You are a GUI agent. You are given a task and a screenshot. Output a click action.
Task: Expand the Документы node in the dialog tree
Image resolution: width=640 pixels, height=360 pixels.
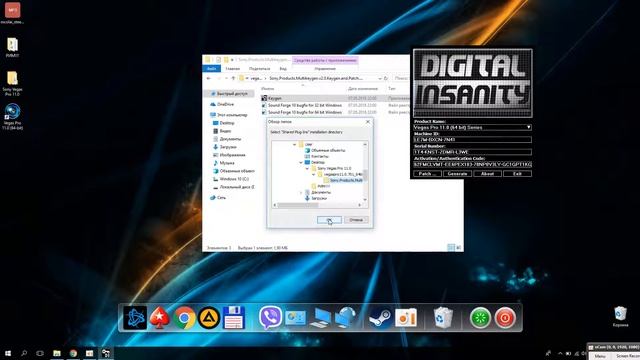point(301,192)
